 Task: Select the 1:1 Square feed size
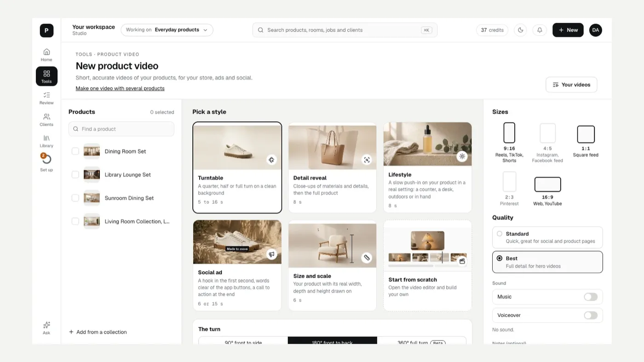point(586,134)
